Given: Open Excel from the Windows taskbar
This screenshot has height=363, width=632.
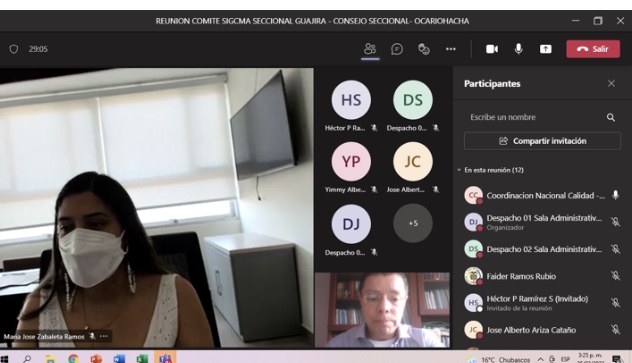Looking at the screenshot, I should pos(142,358).
